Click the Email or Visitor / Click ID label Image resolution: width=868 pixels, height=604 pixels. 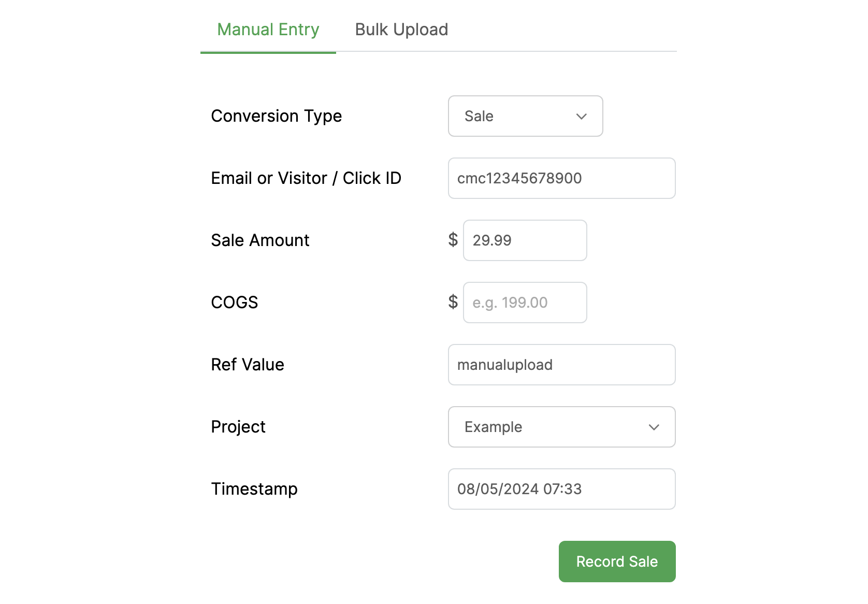pos(306,178)
